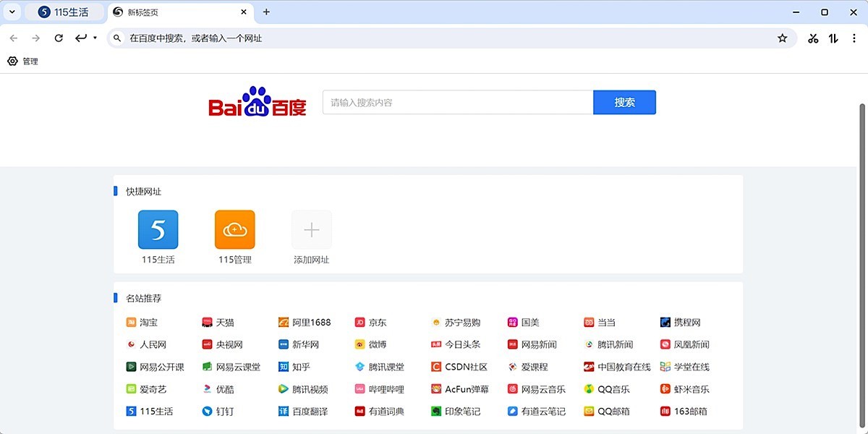The height and width of the screenshot is (434, 868).
Task: Click the scissors screenshot icon in toolbar
Action: (813, 38)
